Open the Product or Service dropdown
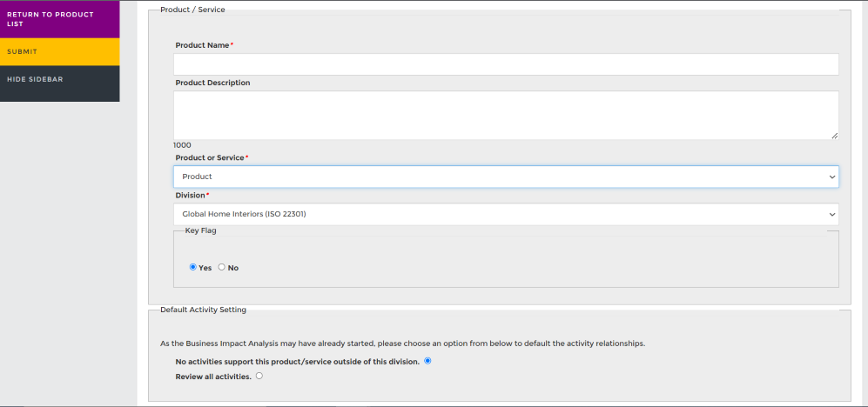Screen dimensions: 868x407 click(506, 177)
